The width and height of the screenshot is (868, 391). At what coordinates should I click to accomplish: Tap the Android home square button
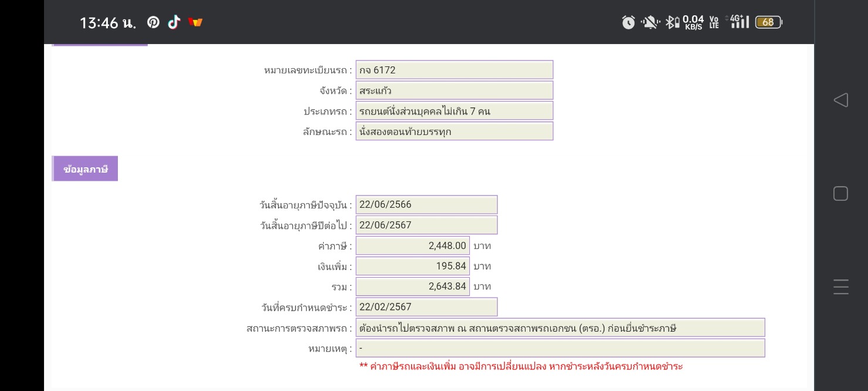point(840,194)
